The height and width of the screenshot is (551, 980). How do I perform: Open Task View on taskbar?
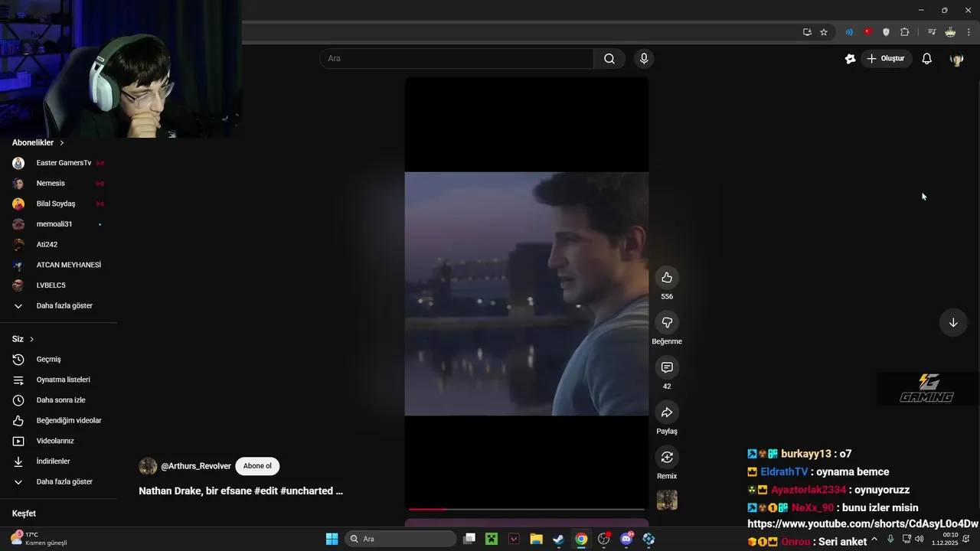[469, 539]
